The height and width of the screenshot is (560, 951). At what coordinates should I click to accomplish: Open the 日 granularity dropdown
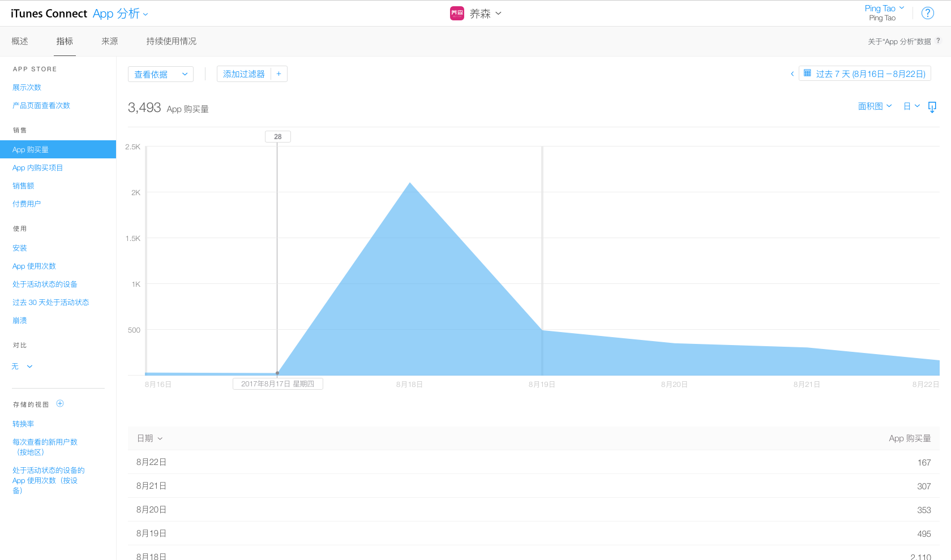click(911, 106)
